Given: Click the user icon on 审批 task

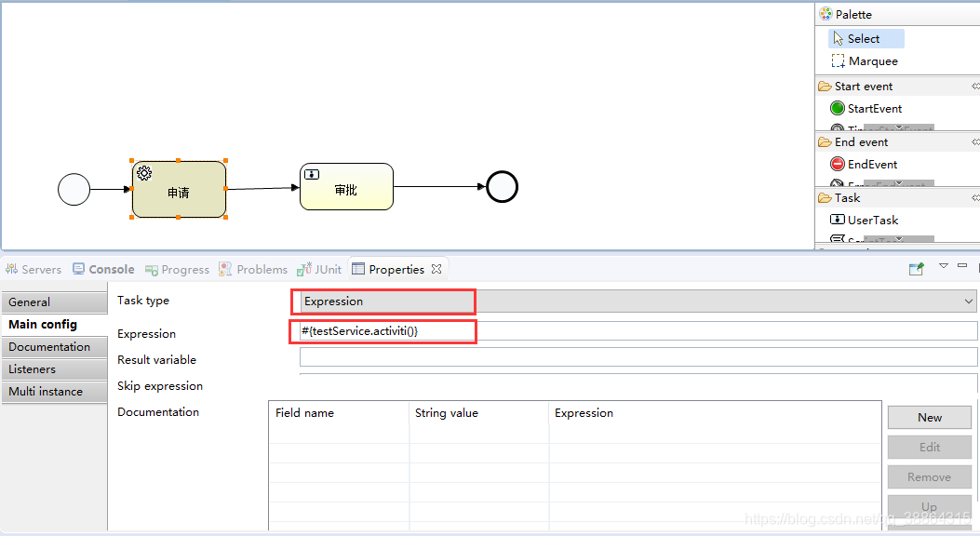Looking at the screenshot, I should pyautogui.click(x=311, y=174).
